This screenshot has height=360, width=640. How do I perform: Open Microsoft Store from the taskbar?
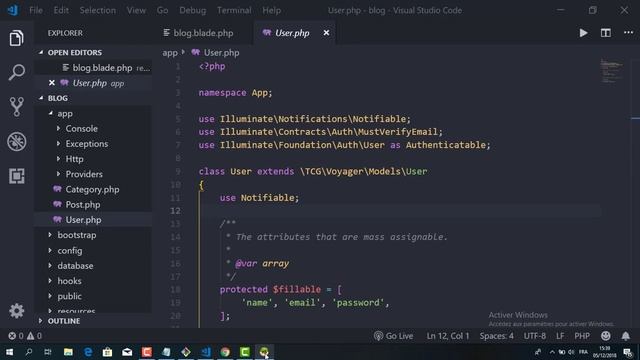coord(107,352)
